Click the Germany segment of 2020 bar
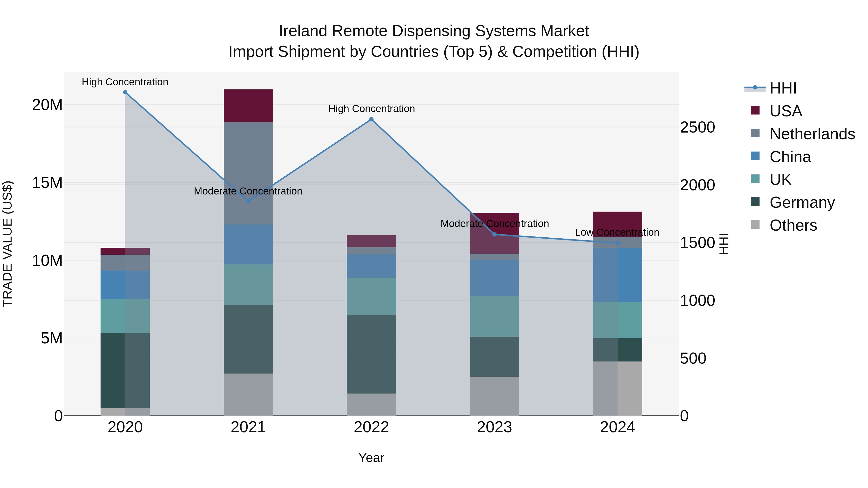The width and height of the screenshot is (868, 488). [125, 370]
